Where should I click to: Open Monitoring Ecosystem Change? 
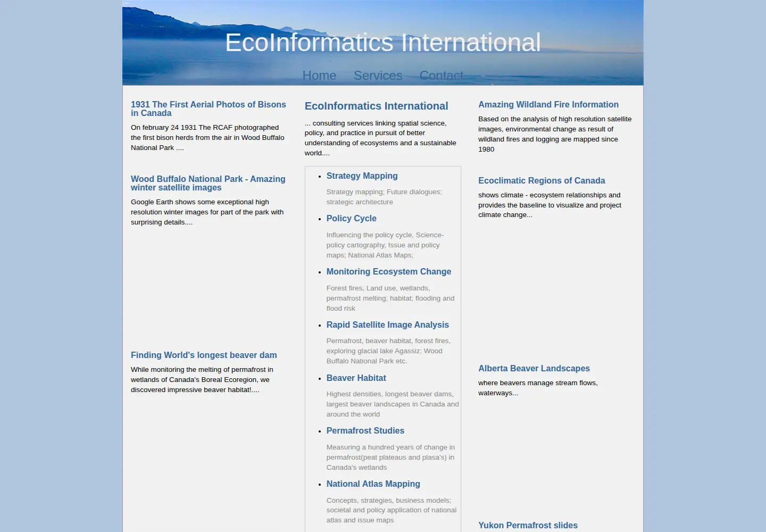389,272
